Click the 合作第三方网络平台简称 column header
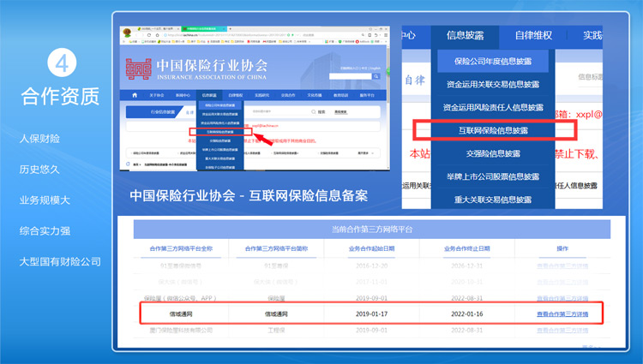The image size is (643, 364). (x=276, y=248)
